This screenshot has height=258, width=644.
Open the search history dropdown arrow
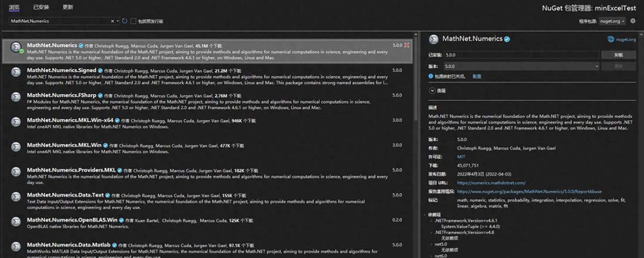point(118,21)
